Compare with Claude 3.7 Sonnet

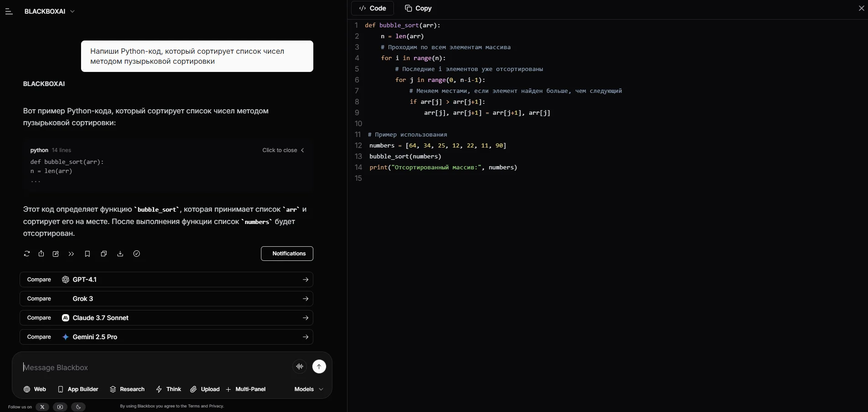pos(166,318)
